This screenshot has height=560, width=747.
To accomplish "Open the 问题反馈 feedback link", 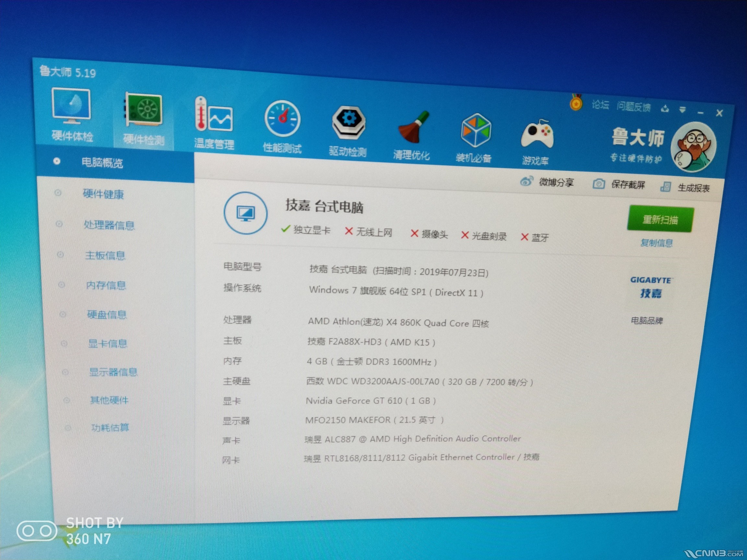I will tap(634, 107).
